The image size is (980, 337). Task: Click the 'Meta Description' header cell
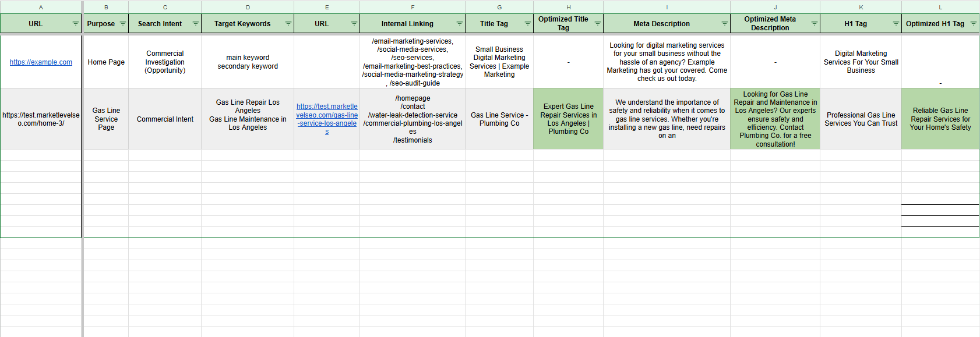click(x=667, y=24)
